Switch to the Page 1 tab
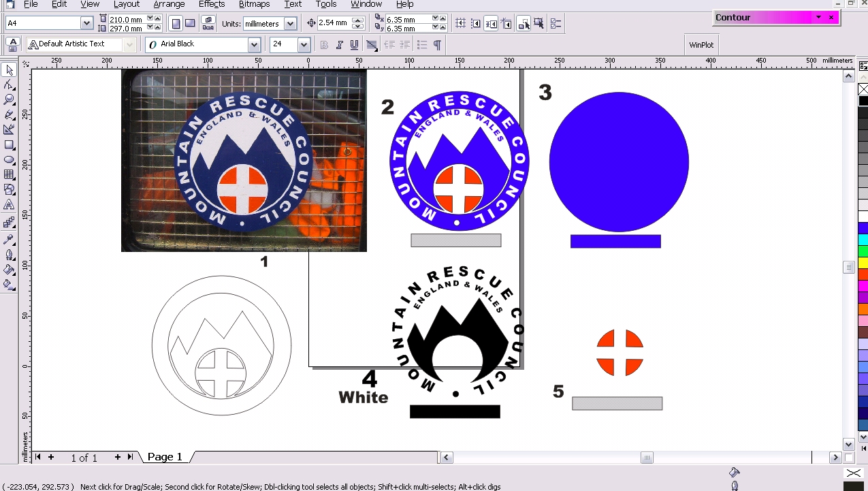Screen dimensions: 868x491 click(165, 457)
